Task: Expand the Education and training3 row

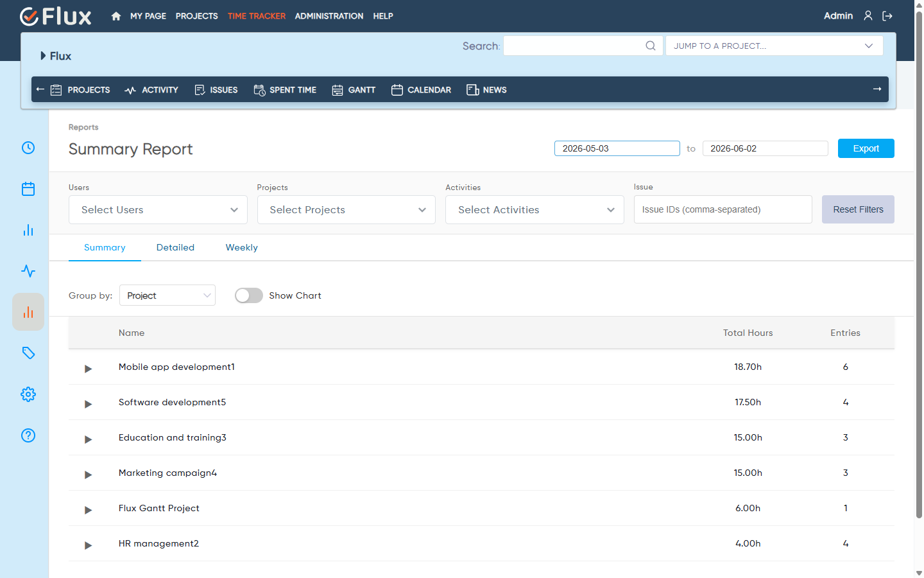Action: click(x=88, y=439)
